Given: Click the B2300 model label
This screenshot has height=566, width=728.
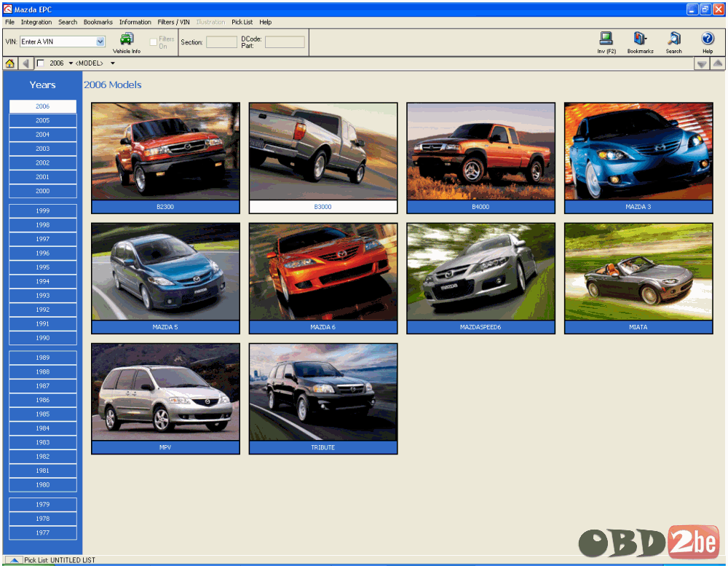Looking at the screenshot, I should click(165, 207).
